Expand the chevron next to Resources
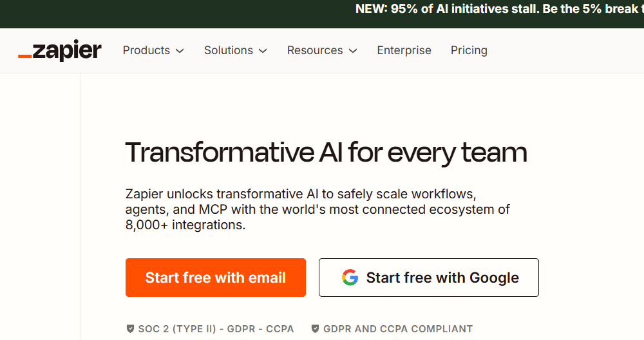This screenshot has width=644, height=340. [x=353, y=51]
